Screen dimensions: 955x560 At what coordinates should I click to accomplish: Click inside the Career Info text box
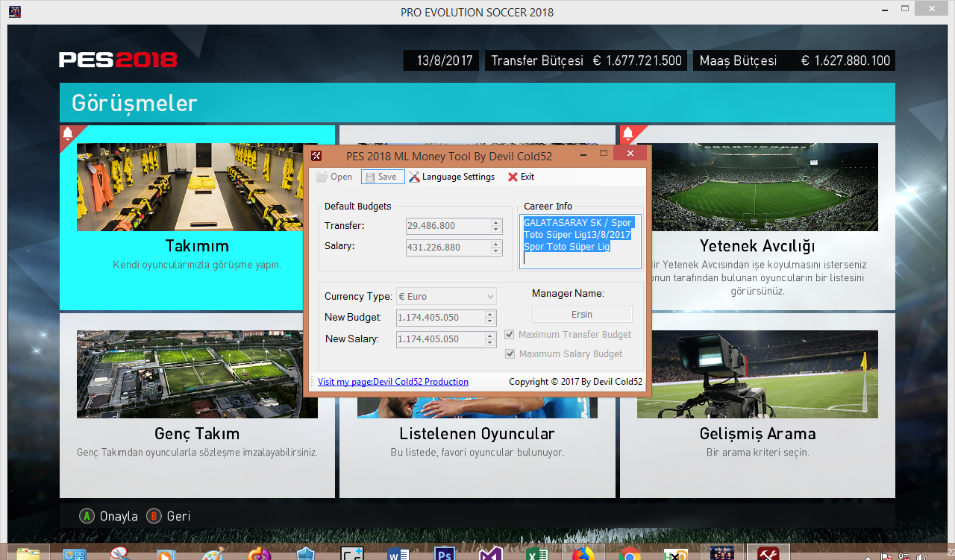pos(580,242)
